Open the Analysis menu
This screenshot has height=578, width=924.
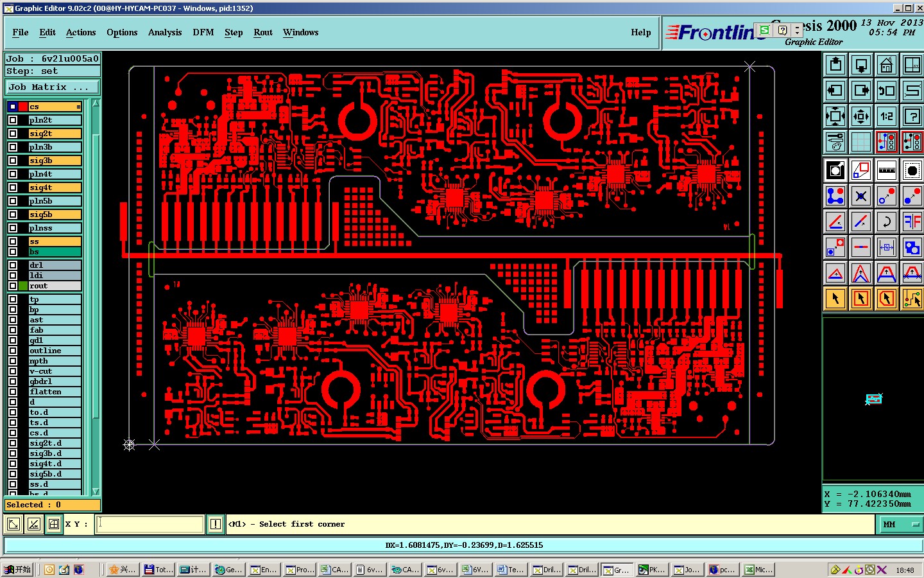point(165,32)
